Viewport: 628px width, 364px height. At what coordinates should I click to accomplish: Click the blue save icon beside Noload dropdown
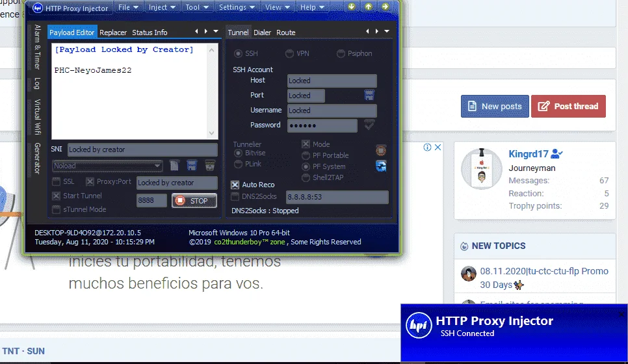192,165
